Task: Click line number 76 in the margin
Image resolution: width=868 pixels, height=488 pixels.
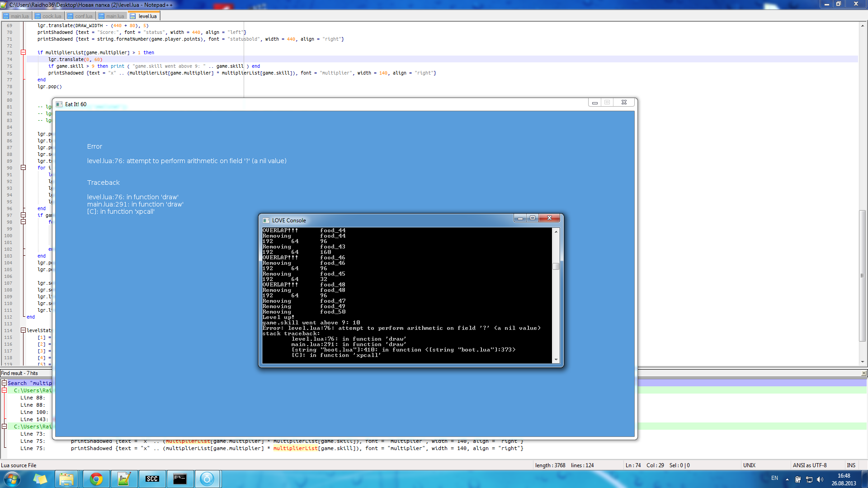Action: [x=9, y=73]
